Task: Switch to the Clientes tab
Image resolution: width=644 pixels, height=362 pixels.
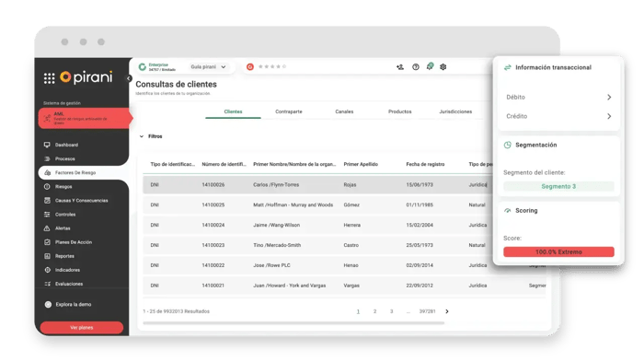Action: [233, 111]
